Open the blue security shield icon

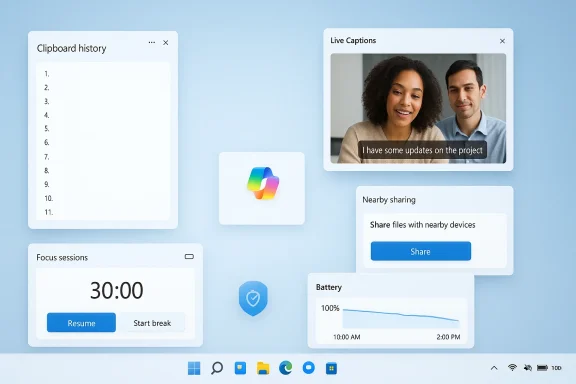[x=253, y=298]
